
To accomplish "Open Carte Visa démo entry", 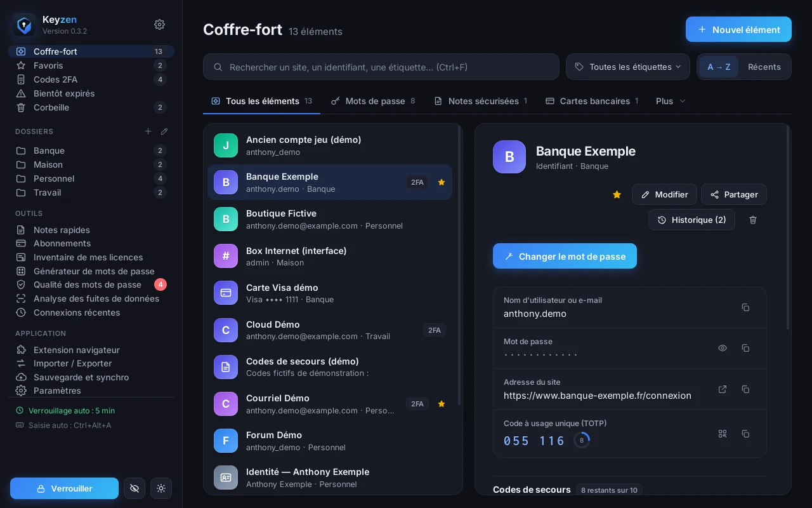I will click(330, 293).
